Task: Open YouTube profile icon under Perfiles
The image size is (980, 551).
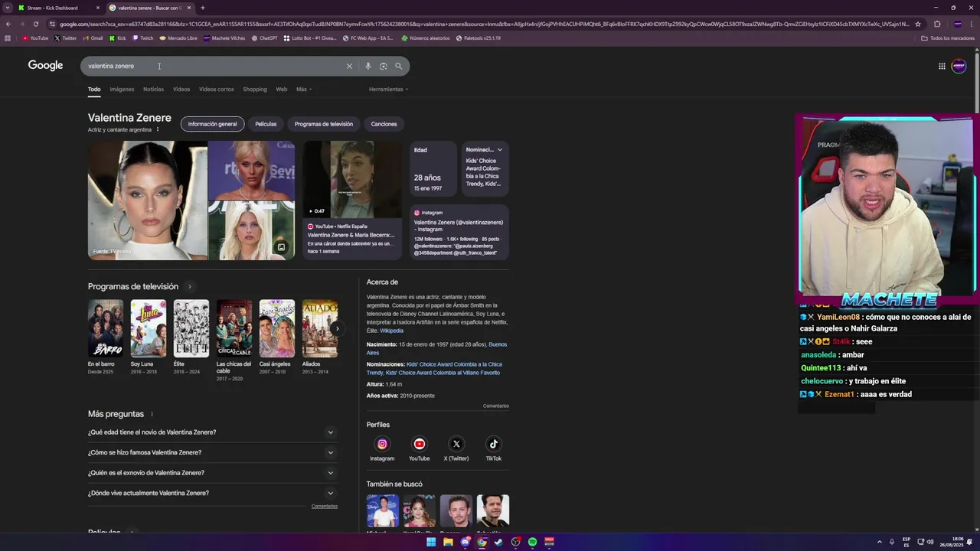Action: click(x=419, y=444)
